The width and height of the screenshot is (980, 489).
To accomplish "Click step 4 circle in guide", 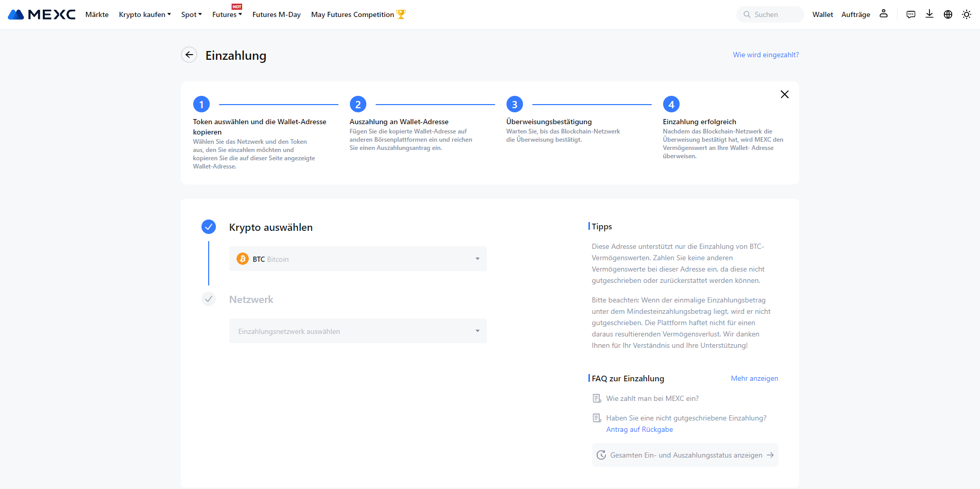I will click(671, 104).
